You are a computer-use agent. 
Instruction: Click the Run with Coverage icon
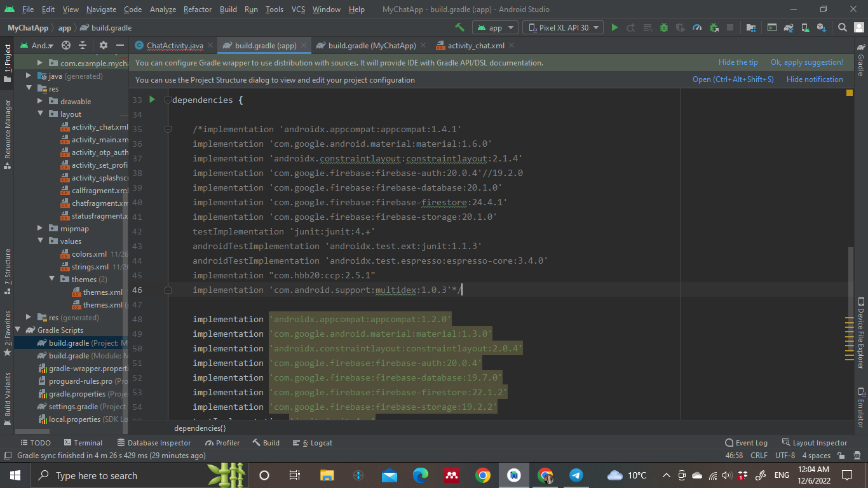[681, 27]
